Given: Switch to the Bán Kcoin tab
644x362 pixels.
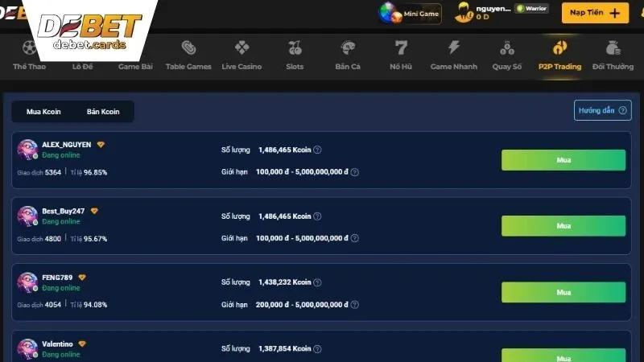Looking at the screenshot, I should click(103, 112).
